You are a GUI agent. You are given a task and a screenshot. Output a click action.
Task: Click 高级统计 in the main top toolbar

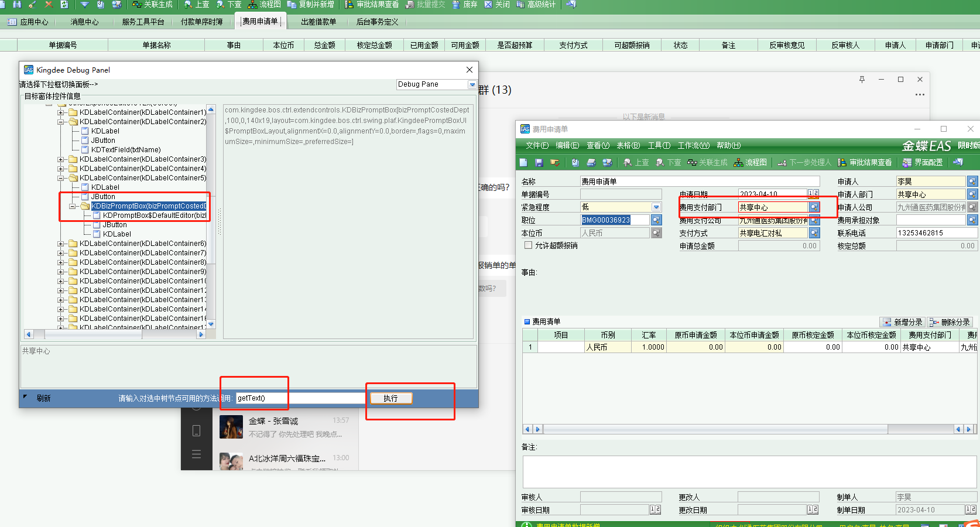[x=536, y=4]
